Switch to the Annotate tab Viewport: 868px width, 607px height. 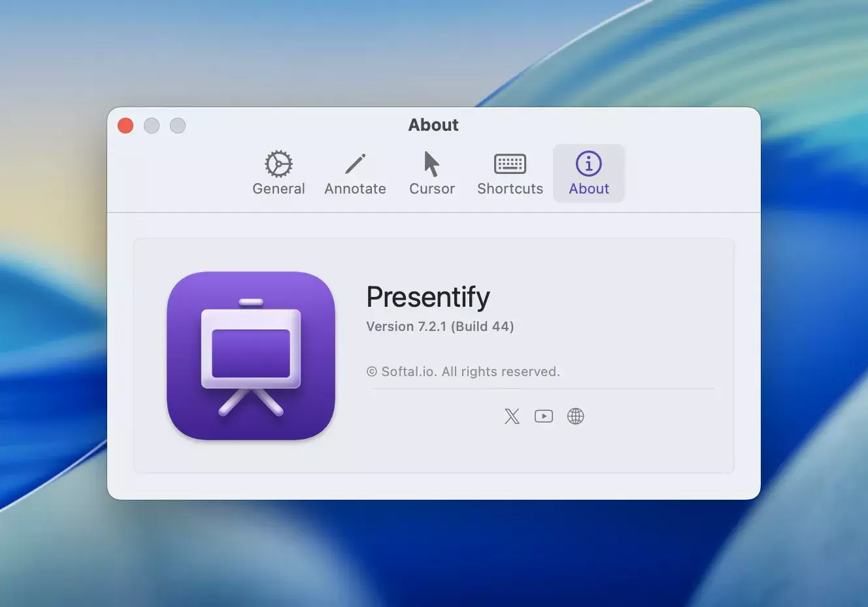355,173
